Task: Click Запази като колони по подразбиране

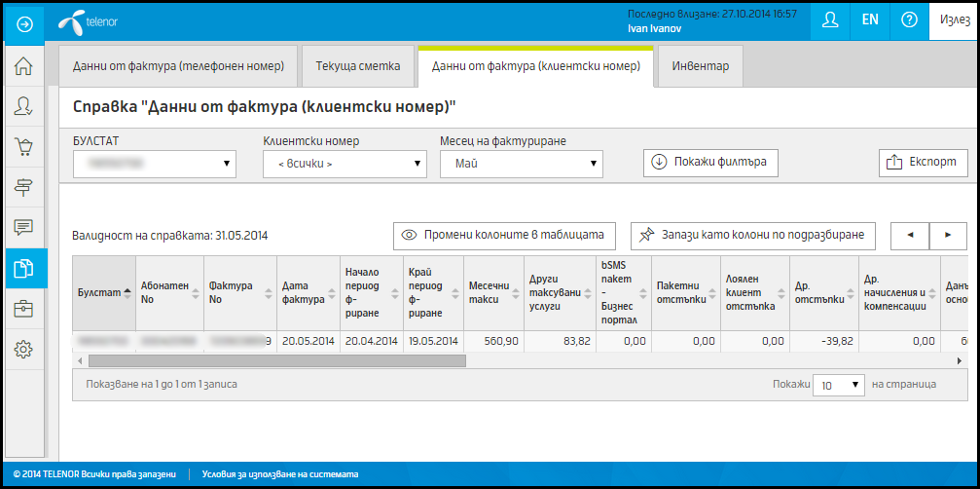Action: click(752, 235)
